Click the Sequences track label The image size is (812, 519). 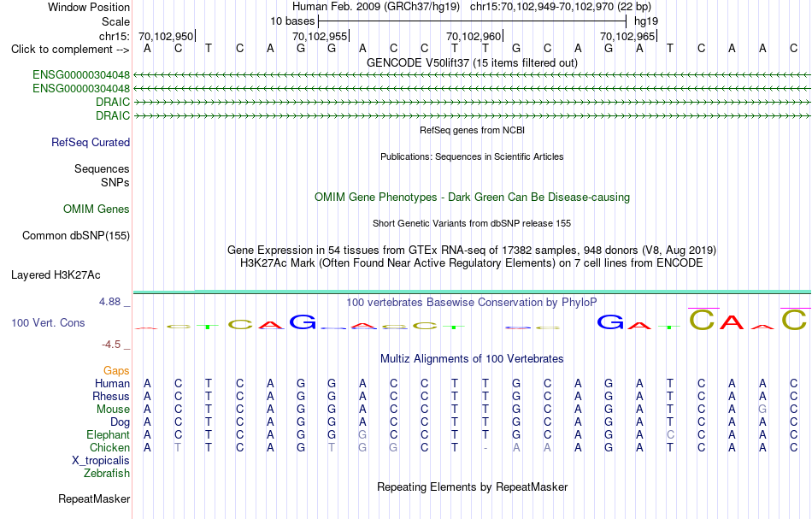coord(102,169)
